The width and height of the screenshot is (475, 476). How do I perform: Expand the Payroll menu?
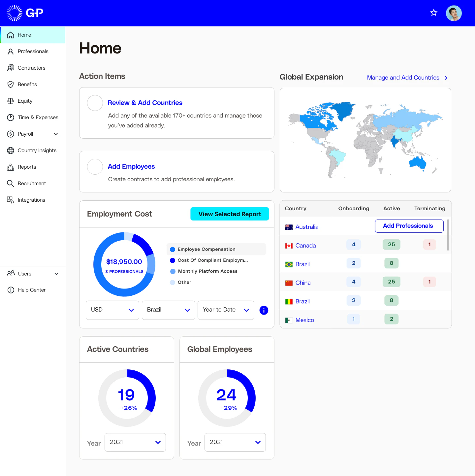click(56, 134)
